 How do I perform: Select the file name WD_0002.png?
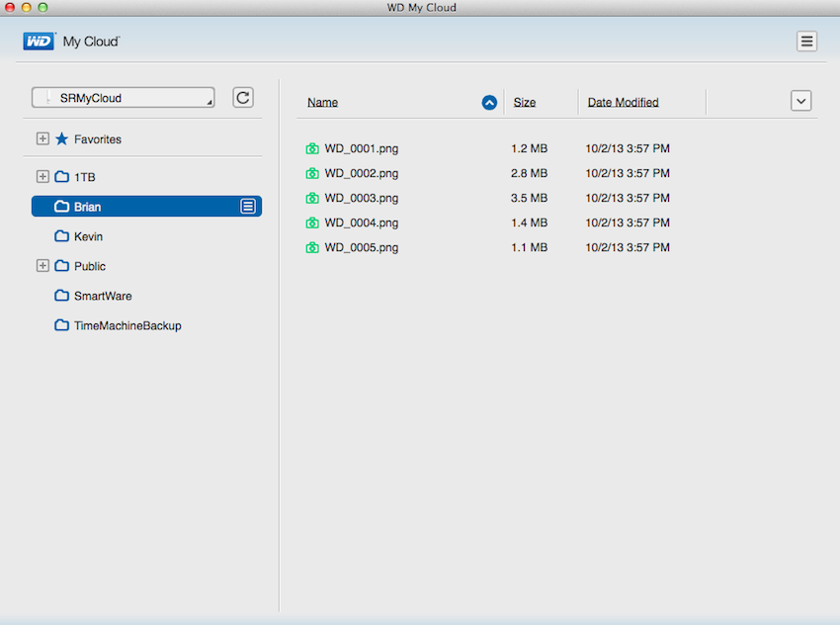362,173
